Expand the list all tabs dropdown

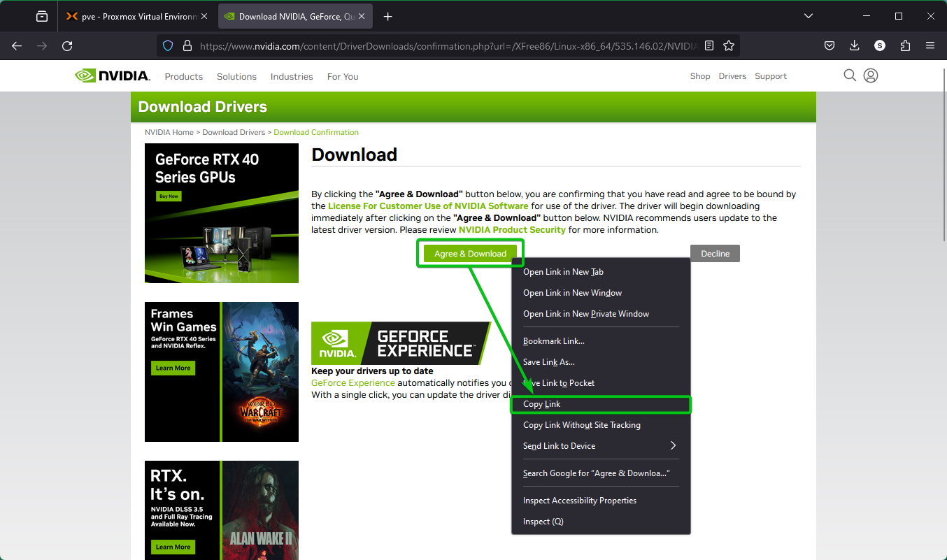pos(809,16)
